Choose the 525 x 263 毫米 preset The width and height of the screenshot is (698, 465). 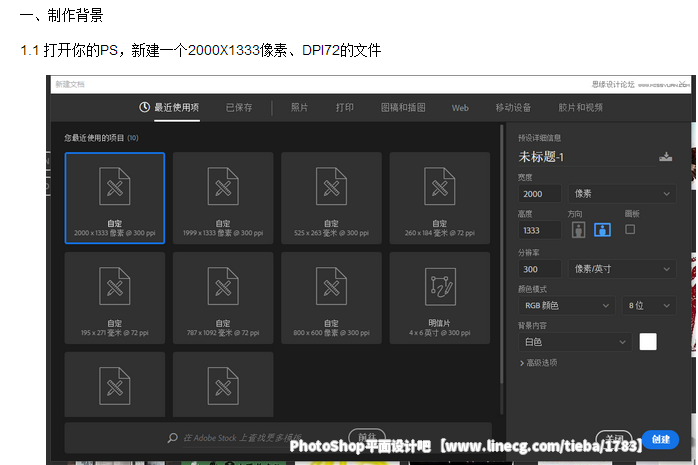(x=331, y=198)
